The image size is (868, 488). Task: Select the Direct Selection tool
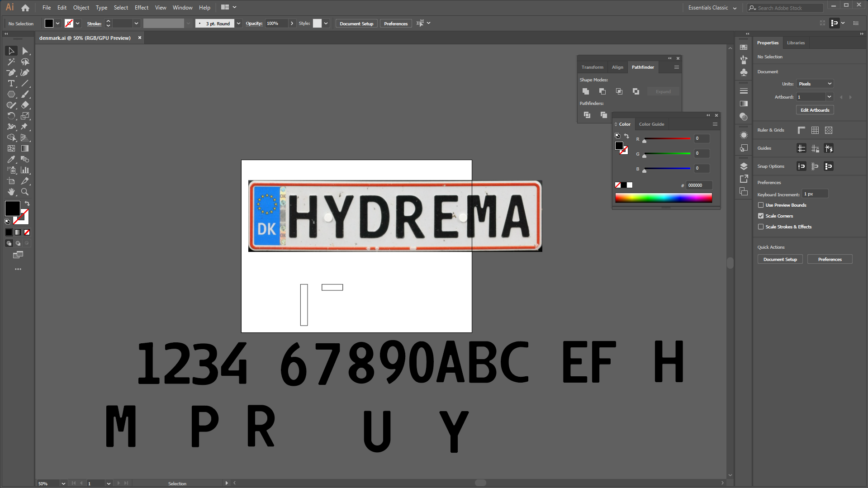(x=25, y=51)
